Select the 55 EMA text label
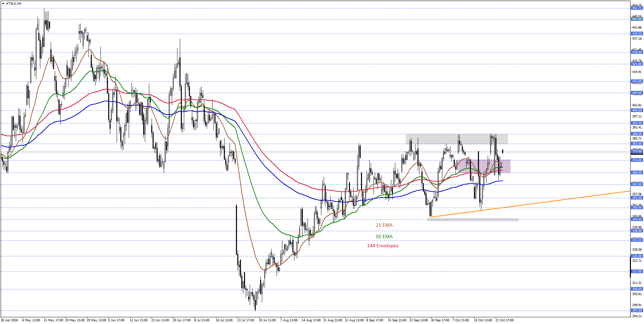This screenshot has height=324, width=644. tap(384, 237)
